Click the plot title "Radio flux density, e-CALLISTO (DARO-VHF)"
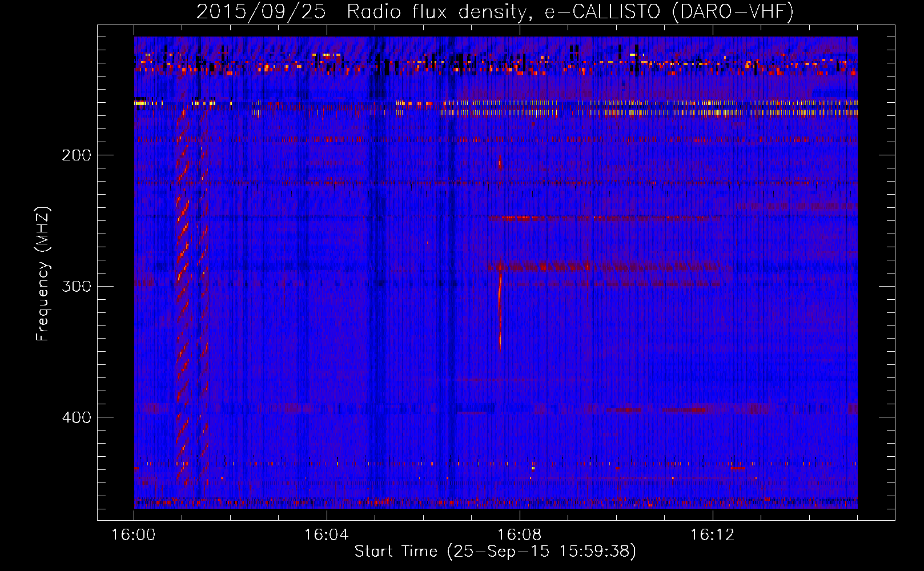 tap(570, 11)
